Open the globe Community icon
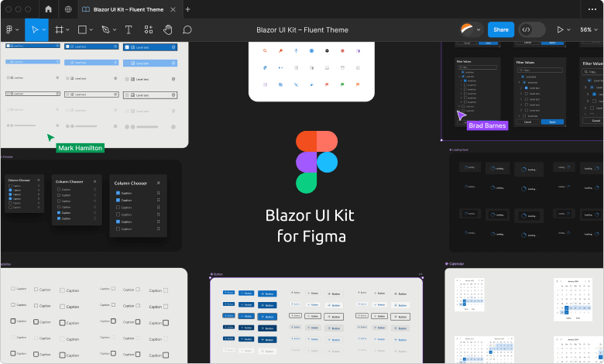This screenshot has height=364, width=604. click(x=68, y=9)
